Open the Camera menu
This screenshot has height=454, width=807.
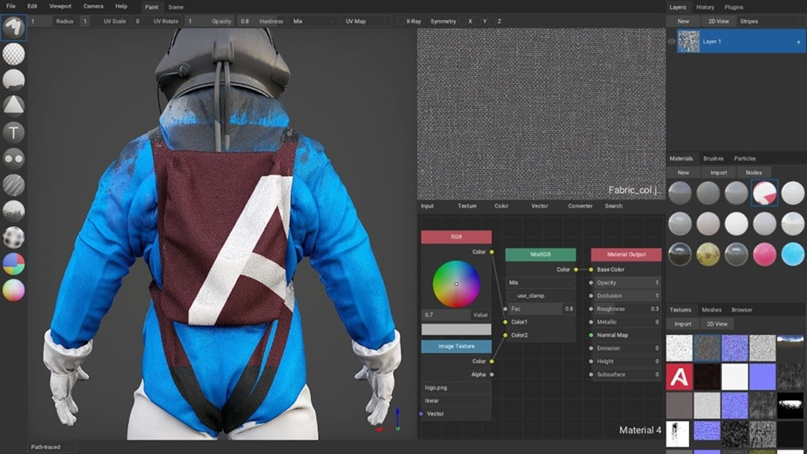pos(92,6)
